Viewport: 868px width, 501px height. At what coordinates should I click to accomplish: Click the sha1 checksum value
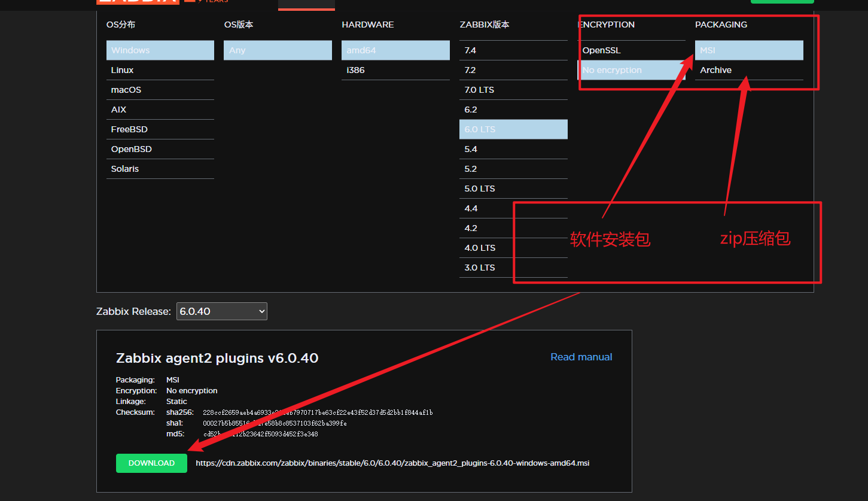tap(275, 423)
